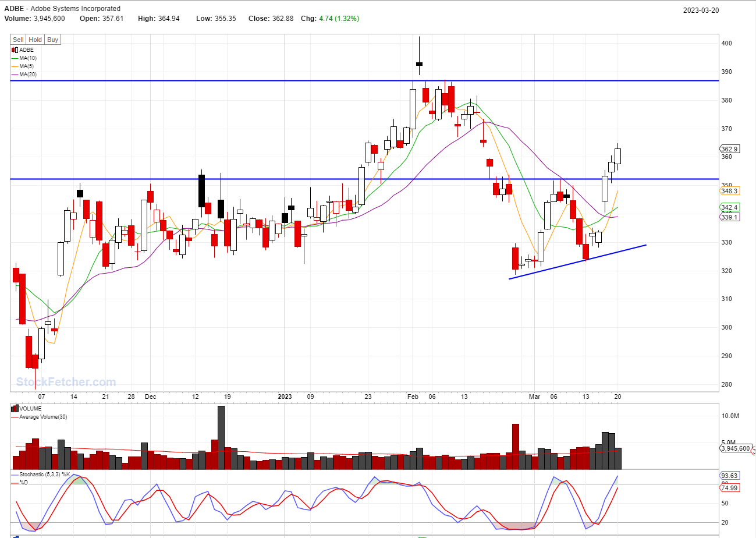The width and height of the screenshot is (756, 538).
Task: Click the bar icon beside VOLUME legend
Action: pos(15,409)
